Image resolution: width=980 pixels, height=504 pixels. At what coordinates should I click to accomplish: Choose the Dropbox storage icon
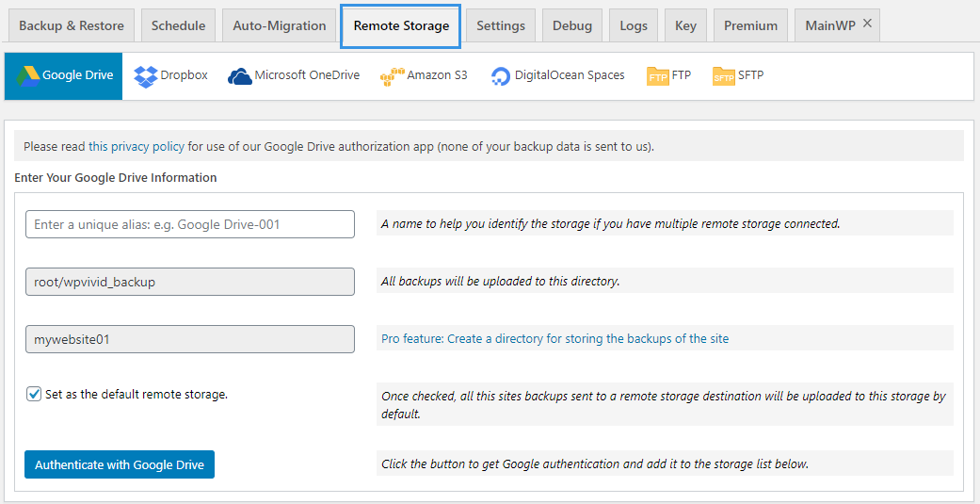146,76
